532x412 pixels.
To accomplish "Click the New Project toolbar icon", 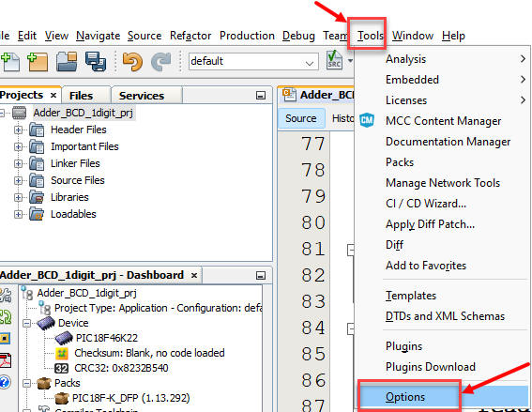I will tap(38, 62).
